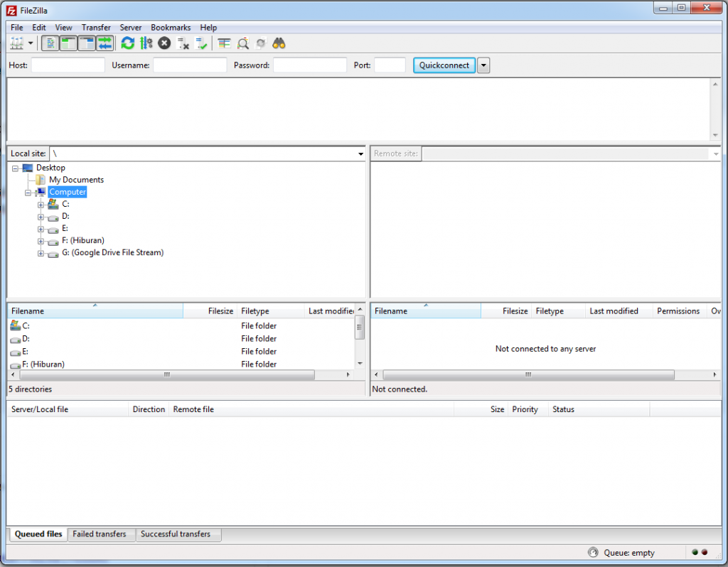This screenshot has height=567, width=728.
Task: Open the Site Manager
Action: pyautogui.click(x=17, y=43)
